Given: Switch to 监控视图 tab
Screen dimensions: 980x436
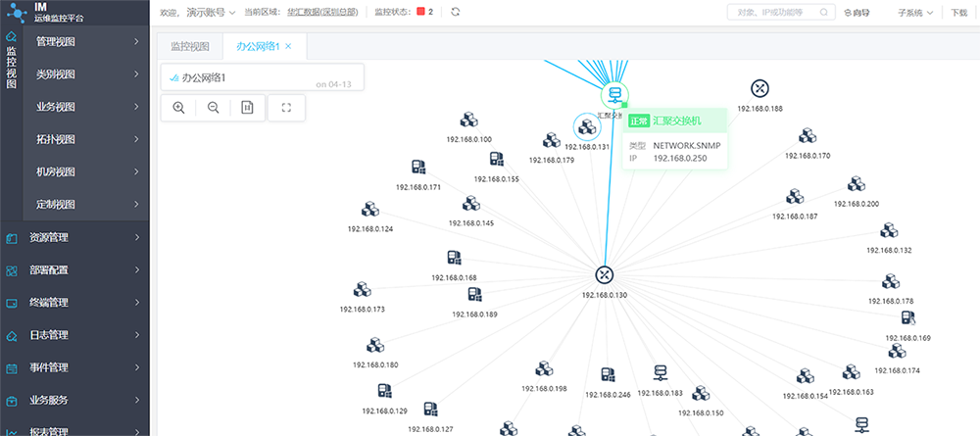Looking at the screenshot, I should point(190,46).
